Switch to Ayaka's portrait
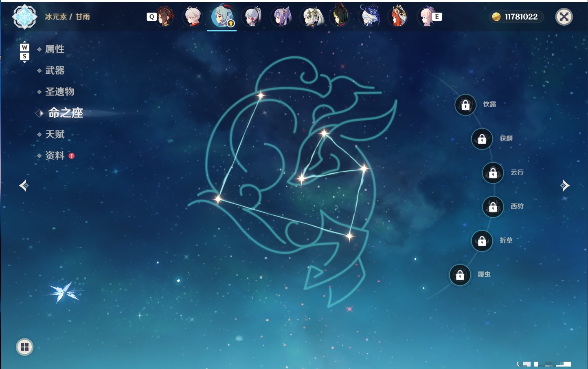Screen dimensions: 588x369 [252, 17]
